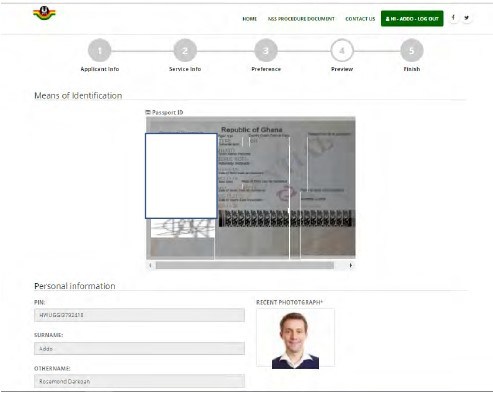The image size is (493, 393).
Task: Jump to step 5 Finish
Action: point(412,51)
